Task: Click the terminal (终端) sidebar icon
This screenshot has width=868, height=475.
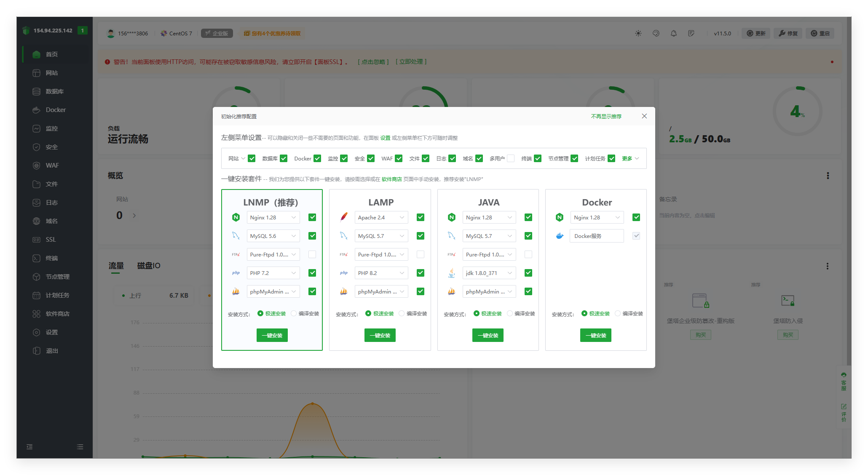Action: pyautogui.click(x=37, y=258)
